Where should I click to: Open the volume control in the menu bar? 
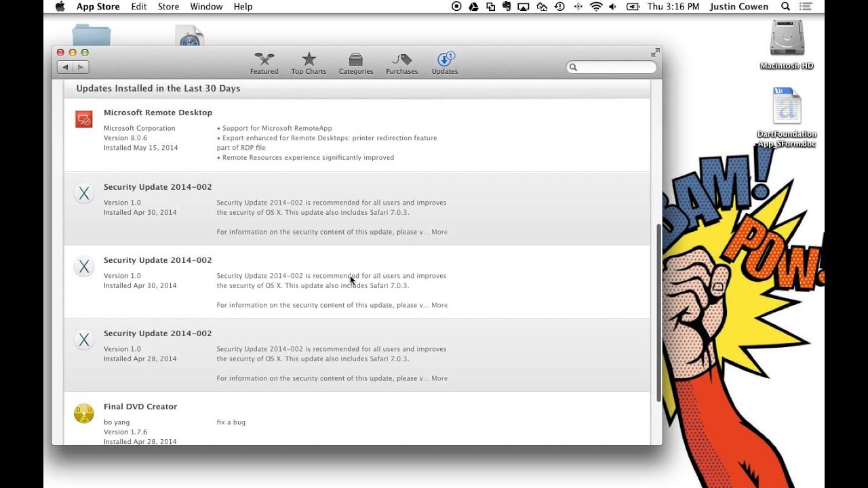613,7
